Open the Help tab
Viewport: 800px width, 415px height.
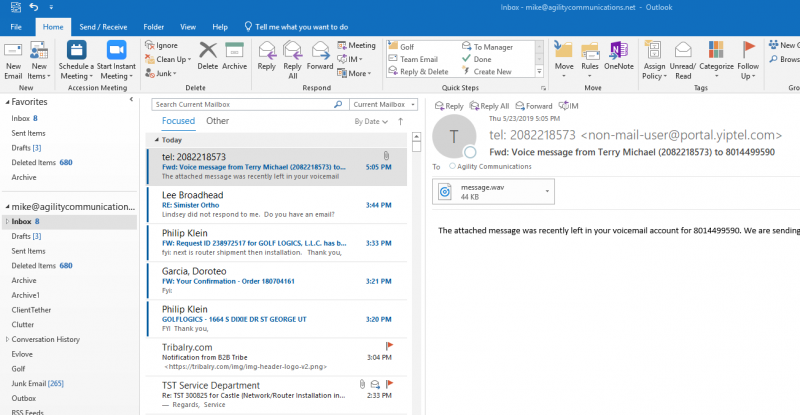tap(220, 27)
